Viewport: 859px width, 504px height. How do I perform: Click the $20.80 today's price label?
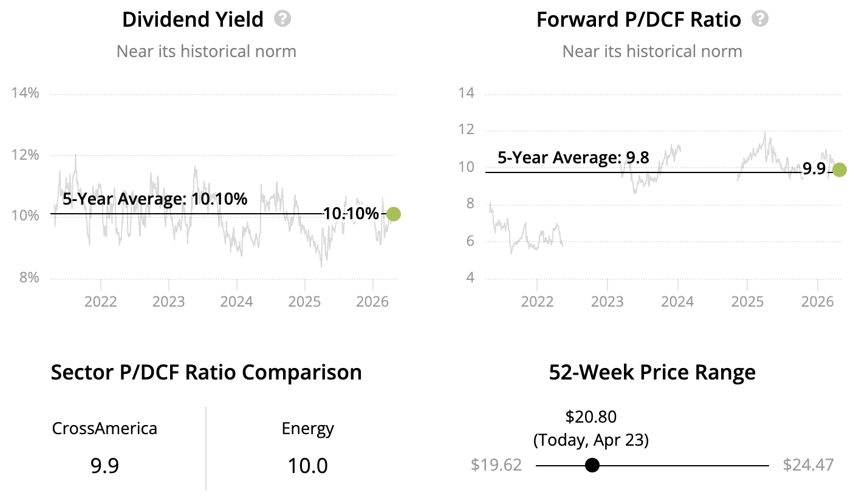590,417
